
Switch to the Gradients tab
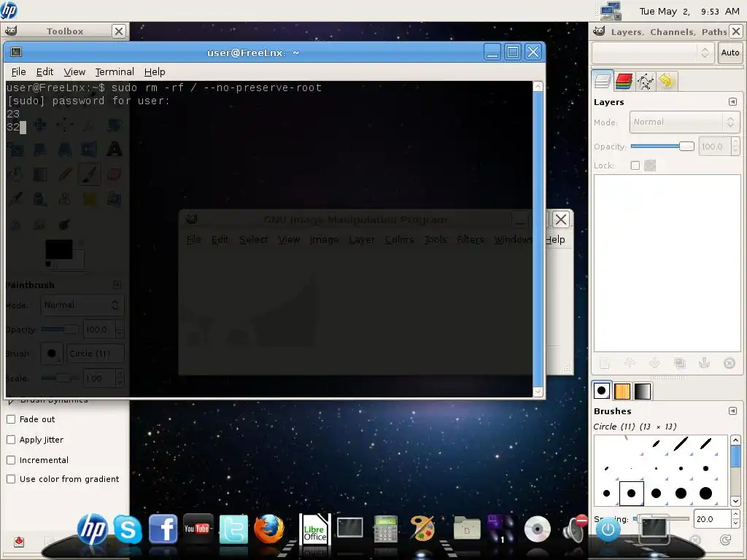click(x=642, y=392)
